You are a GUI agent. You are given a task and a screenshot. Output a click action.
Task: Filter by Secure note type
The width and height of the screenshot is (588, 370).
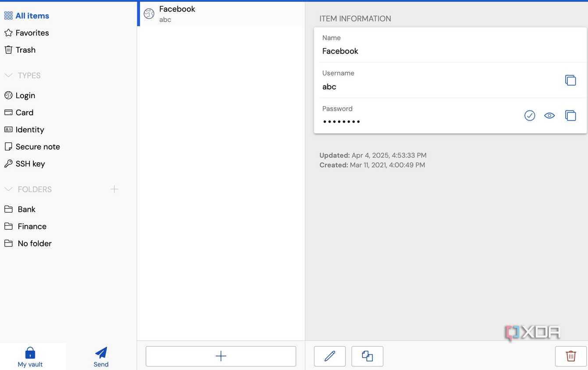coord(32,147)
